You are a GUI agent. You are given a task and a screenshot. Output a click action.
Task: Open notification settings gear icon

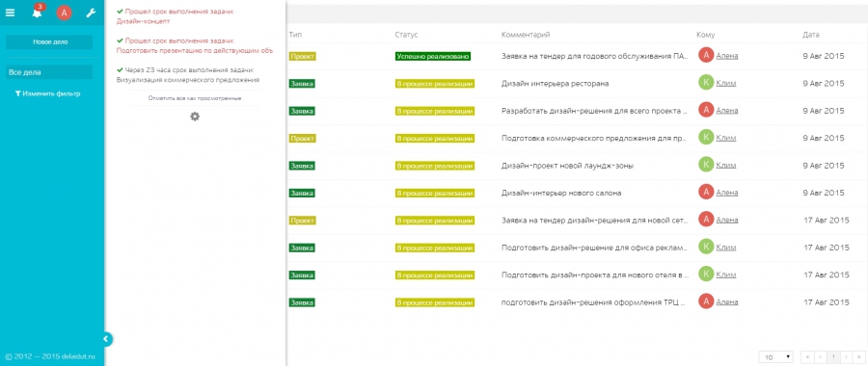[x=195, y=117]
